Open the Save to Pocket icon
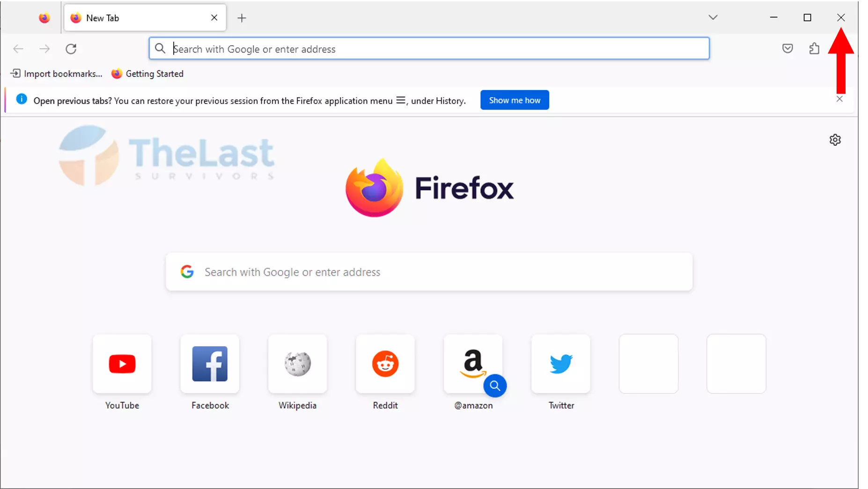The width and height of the screenshot is (868, 489). pos(787,48)
